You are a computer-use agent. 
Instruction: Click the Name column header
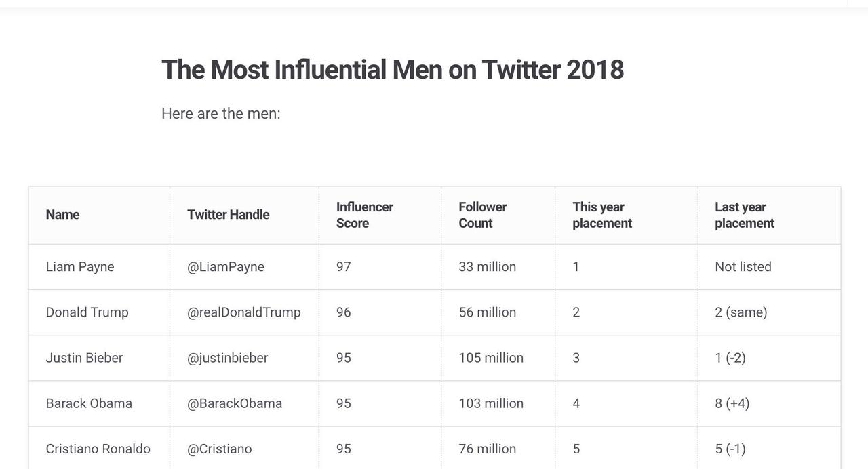click(62, 215)
